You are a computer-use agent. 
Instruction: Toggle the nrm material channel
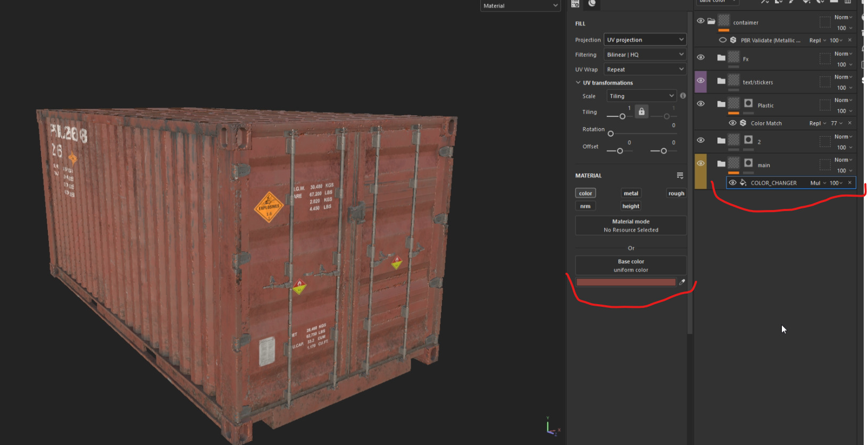(586, 206)
